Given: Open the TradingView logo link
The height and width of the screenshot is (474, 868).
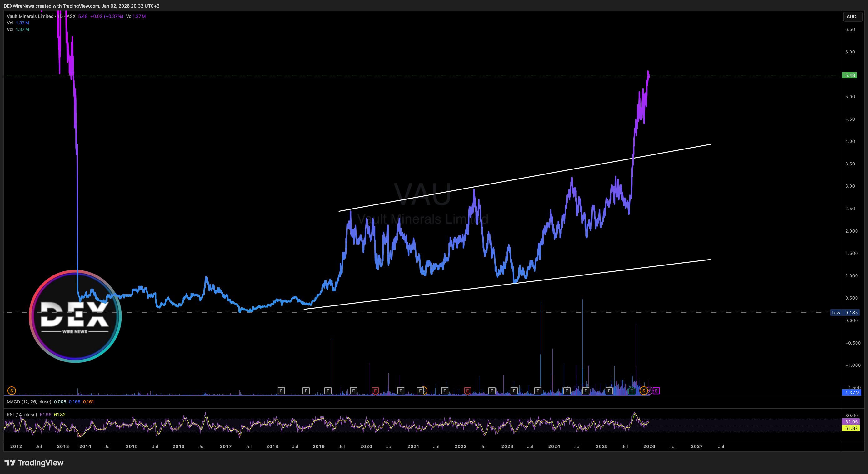Looking at the screenshot, I should click(34, 462).
